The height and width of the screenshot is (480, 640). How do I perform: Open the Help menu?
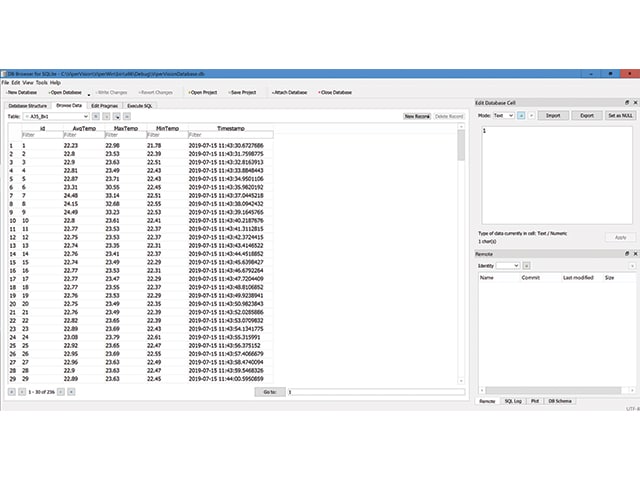click(55, 82)
